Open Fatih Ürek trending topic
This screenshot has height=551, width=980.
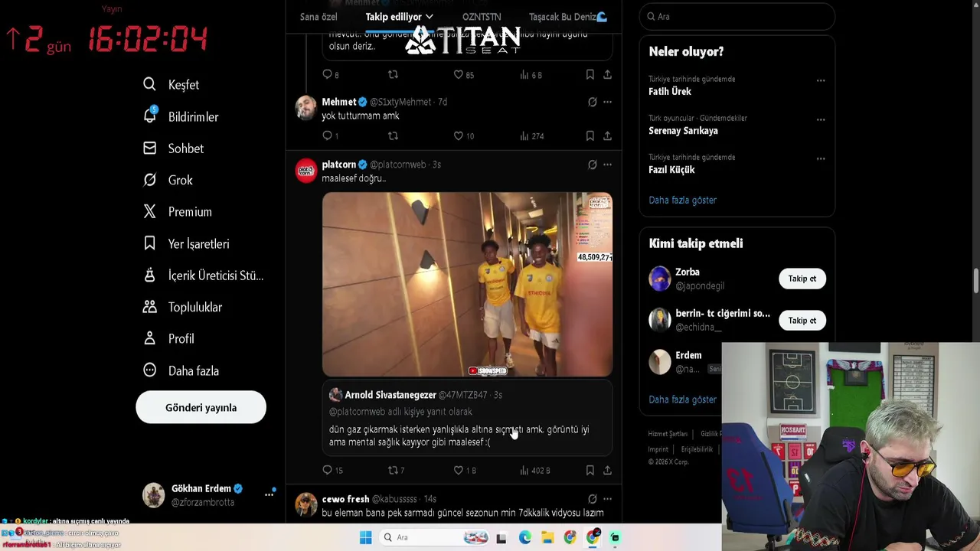670,91
